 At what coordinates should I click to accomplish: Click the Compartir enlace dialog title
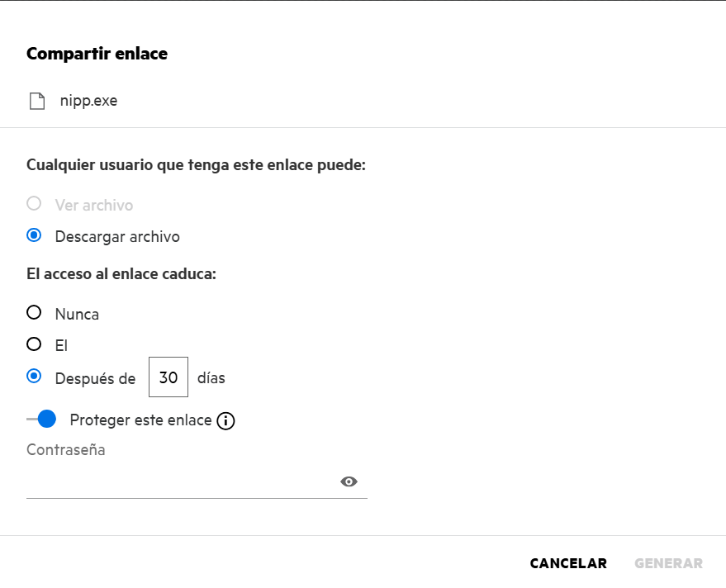[97, 55]
